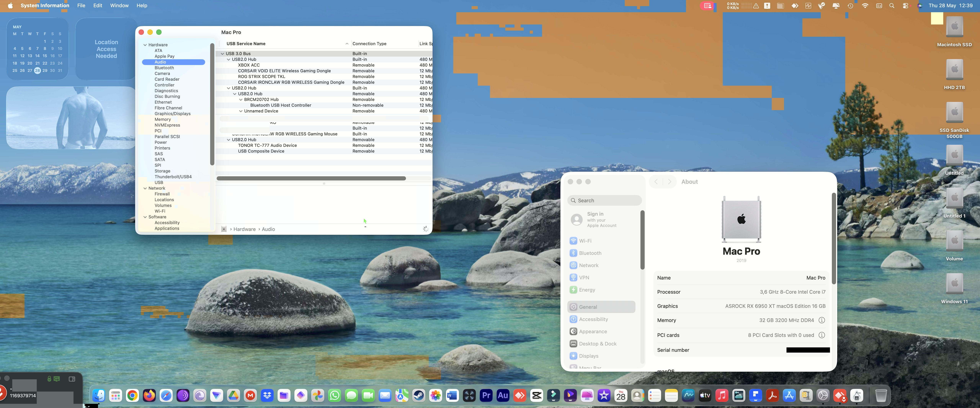
Task: Go back in System Settings About
Action: [x=656, y=182]
